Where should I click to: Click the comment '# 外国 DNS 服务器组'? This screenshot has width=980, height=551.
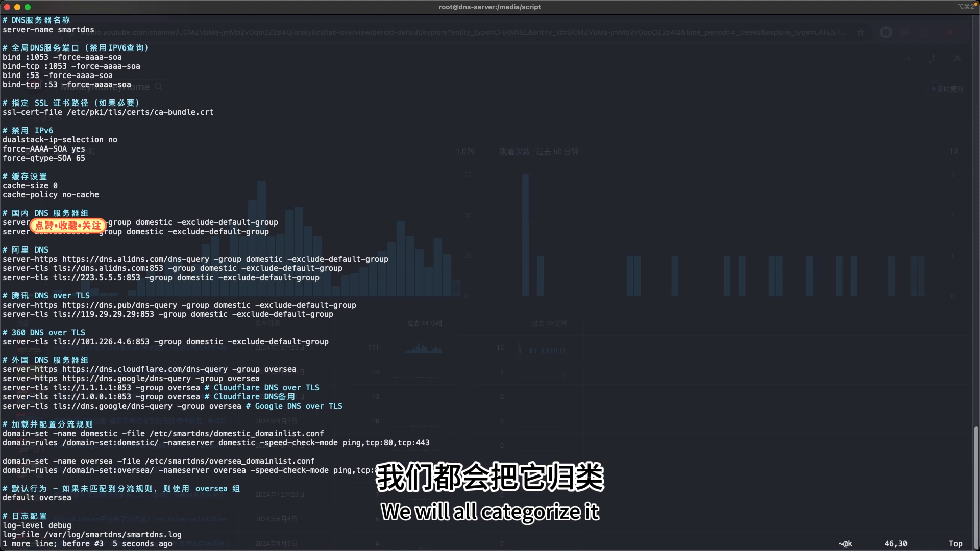pos(45,360)
